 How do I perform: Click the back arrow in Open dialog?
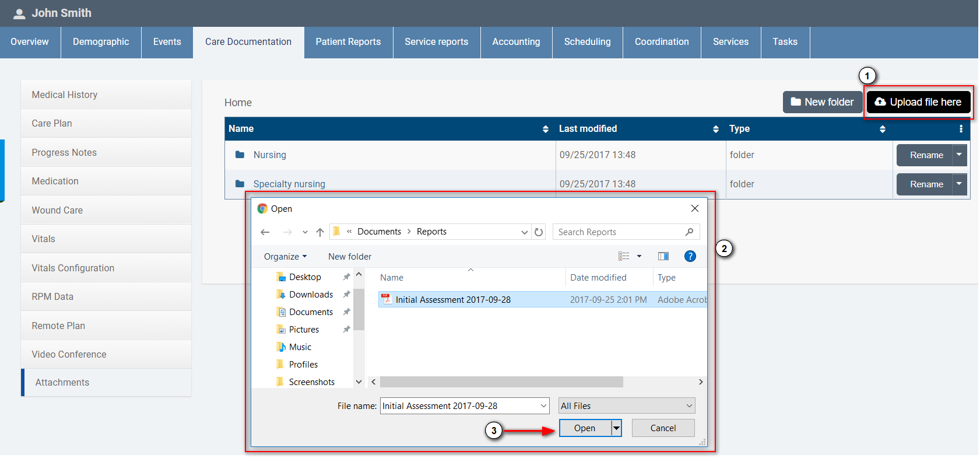click(x=265, y=232)
